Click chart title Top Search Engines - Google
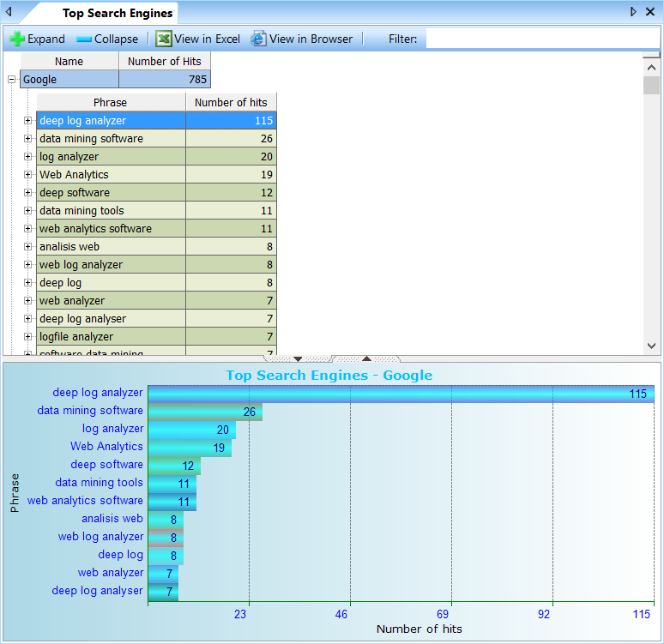664x644 pixels. coord(329,375)
